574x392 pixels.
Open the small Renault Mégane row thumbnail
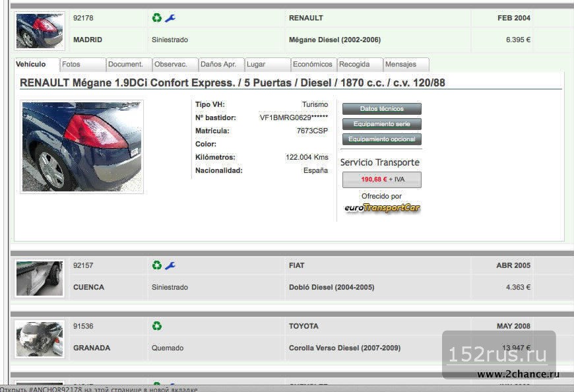[40, 31]
